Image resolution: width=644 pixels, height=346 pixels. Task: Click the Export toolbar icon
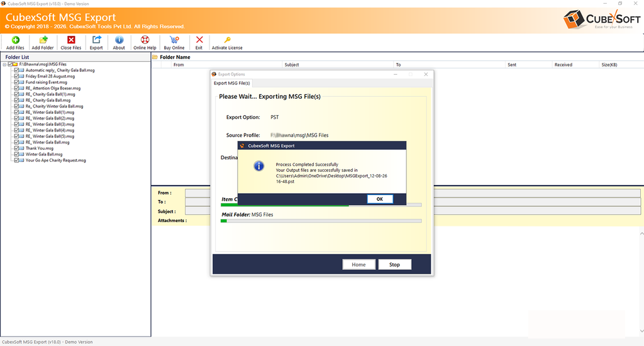(96, 40)
